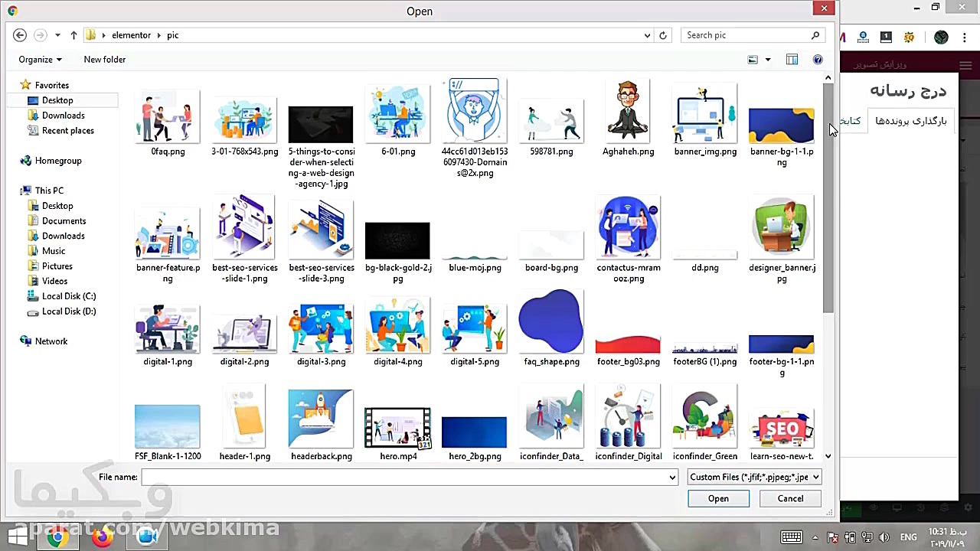Cancel the Open dialog
Screen dimensions: 980x551
[790, 499]
